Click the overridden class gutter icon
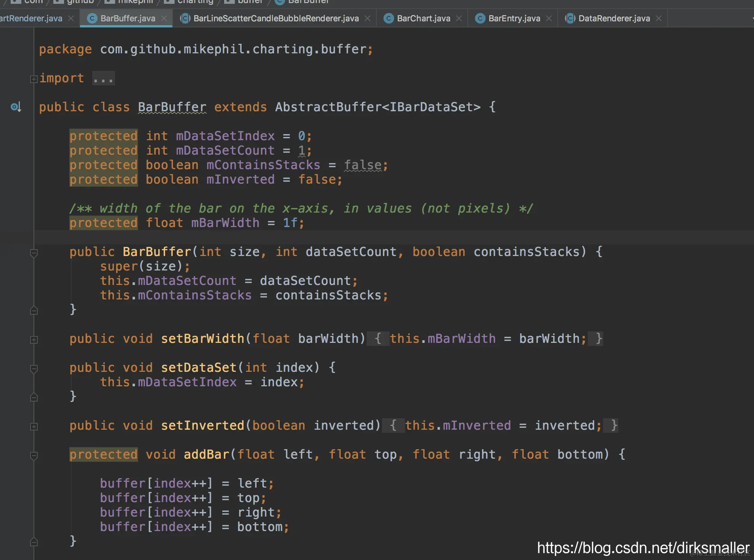The width and height of the screenshot is (754, 560). (16, 107)
